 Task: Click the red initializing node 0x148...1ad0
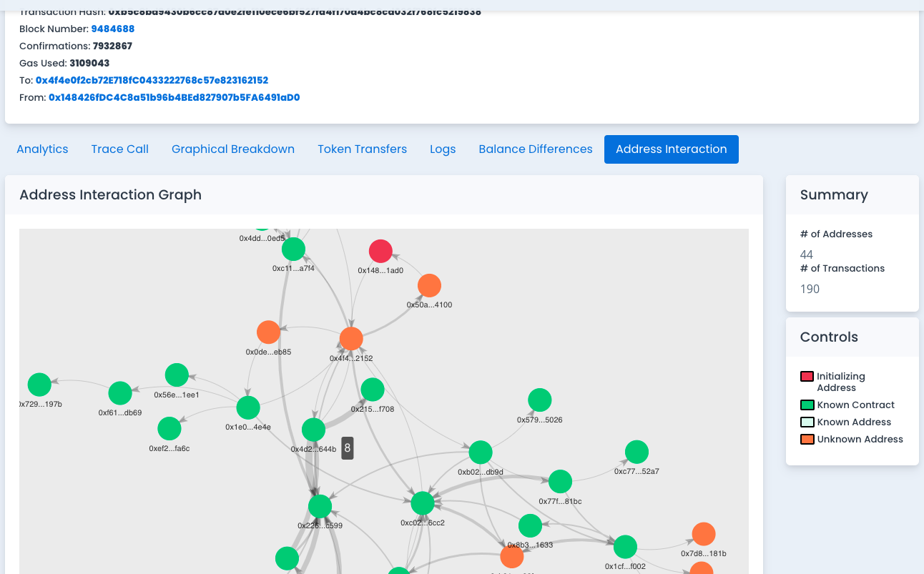pyautogui.click(x=380, y=252)
